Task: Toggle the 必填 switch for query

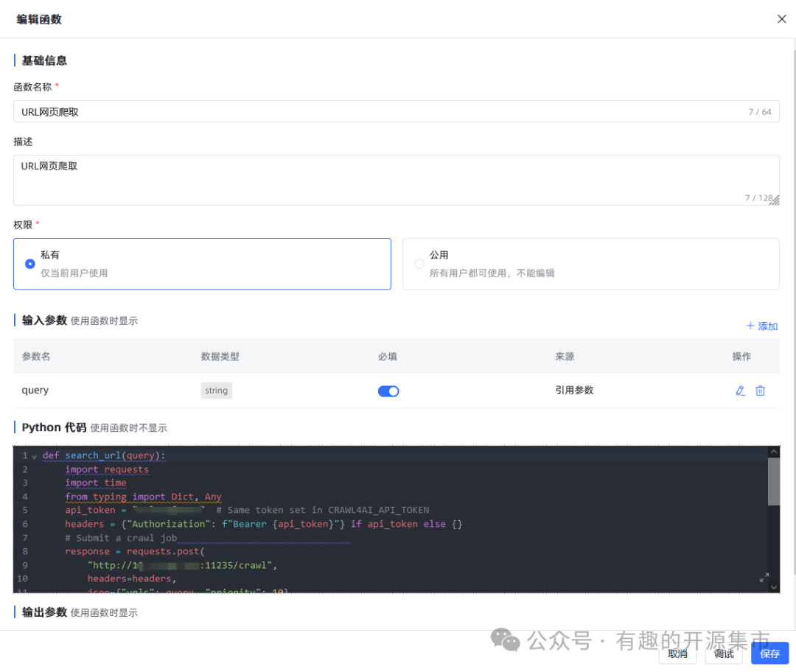Action: (x=388, y=391)
